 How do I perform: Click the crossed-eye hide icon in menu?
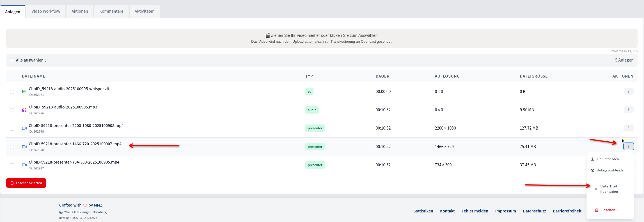tap(592, 170)
